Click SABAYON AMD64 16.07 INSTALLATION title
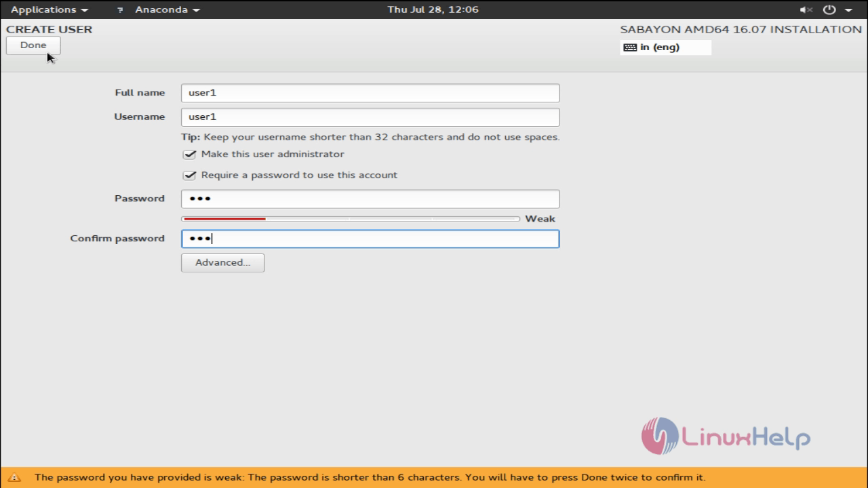Screen dimensions: 868x488 coord(741,29)
